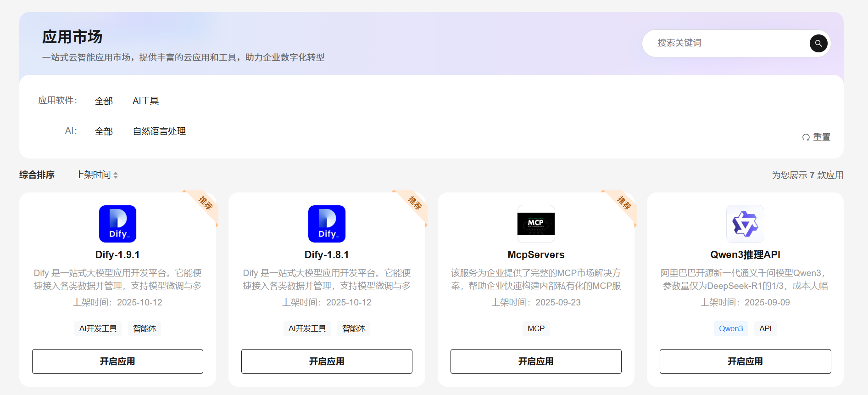Open the Dify-1.8.1 title

click(327, 255)
